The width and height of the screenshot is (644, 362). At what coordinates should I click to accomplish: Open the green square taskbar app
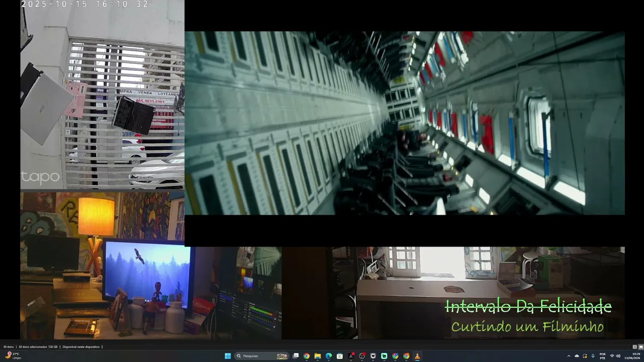tap(384, 356)
